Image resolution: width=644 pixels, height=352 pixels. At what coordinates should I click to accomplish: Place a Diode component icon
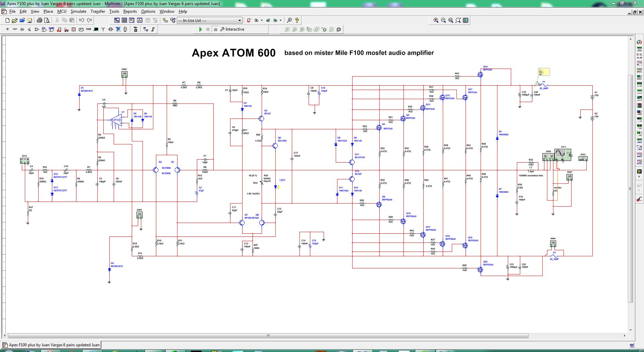[22, 29]
